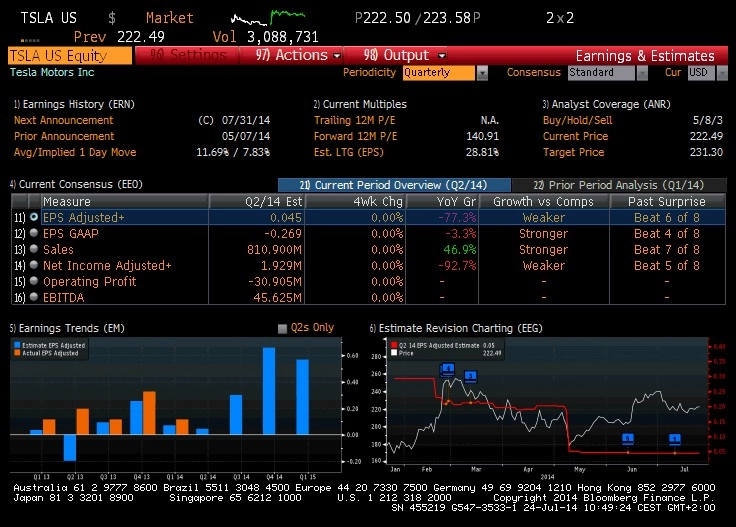Screen dimensions: 736x527
Task: Click the Earnings & Estimates title
Action: point(645,56)
